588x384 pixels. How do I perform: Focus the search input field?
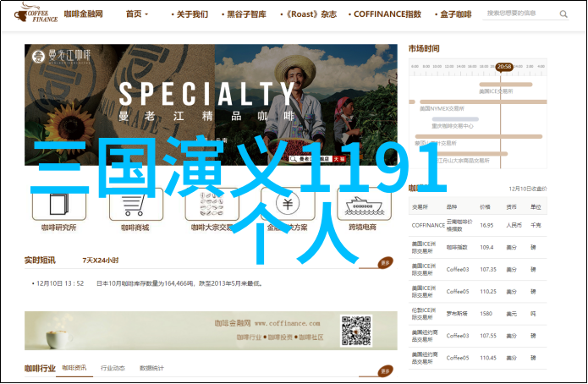point(519,14)
